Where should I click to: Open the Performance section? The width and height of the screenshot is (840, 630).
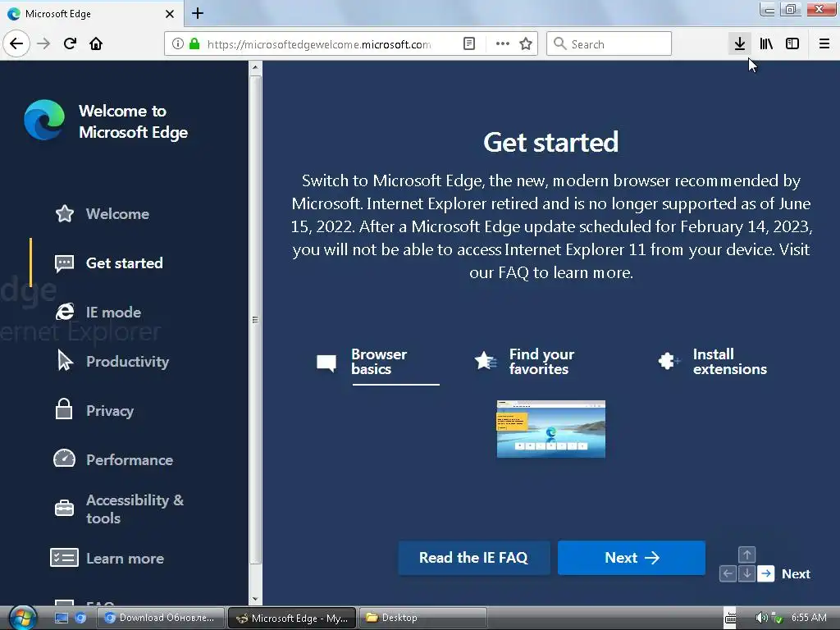130,460
